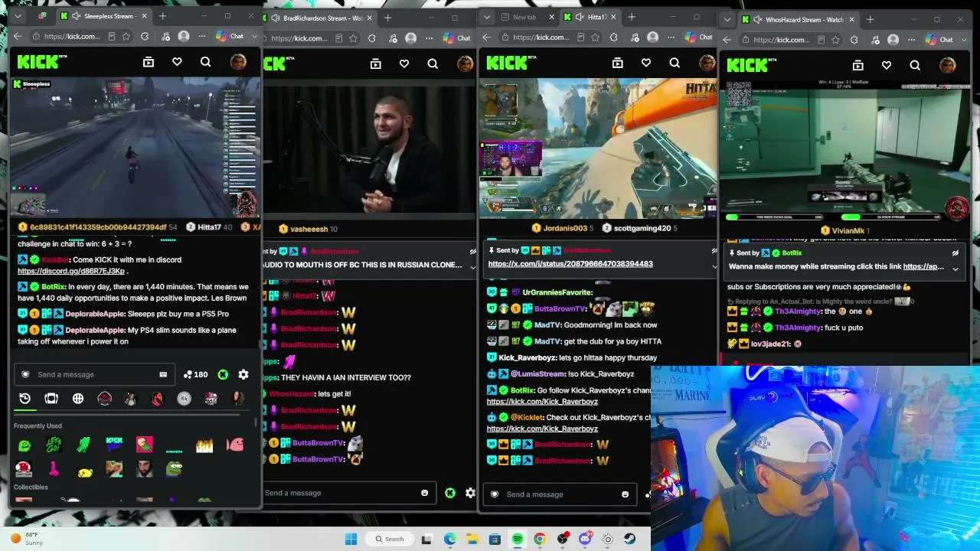This screenshot has width=980, height=551.
Task: Open Spotify from the taskbar
Action: point(518,539)
